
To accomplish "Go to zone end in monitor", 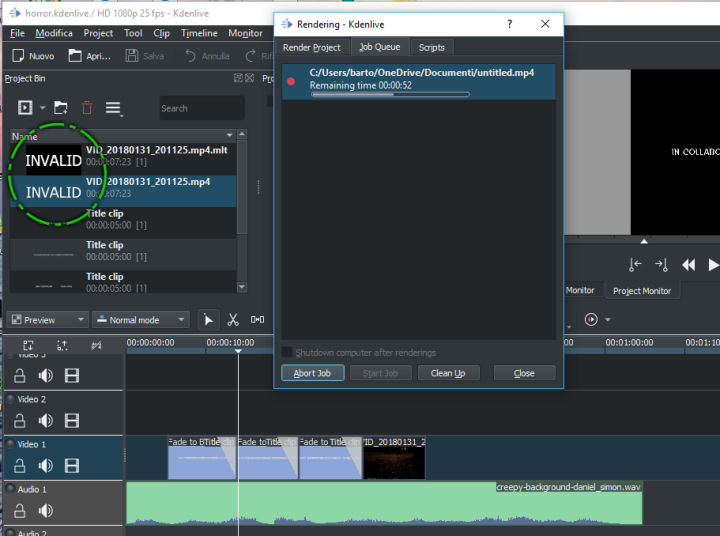I will tap(662, 265).
